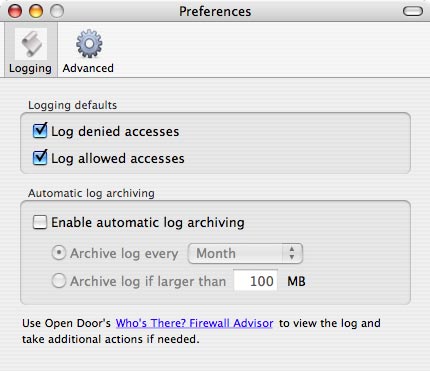The width and height of the screenshot is (430, 371).
Task: Uncheck Log denied accesses
Action: (x=40, y=130)
